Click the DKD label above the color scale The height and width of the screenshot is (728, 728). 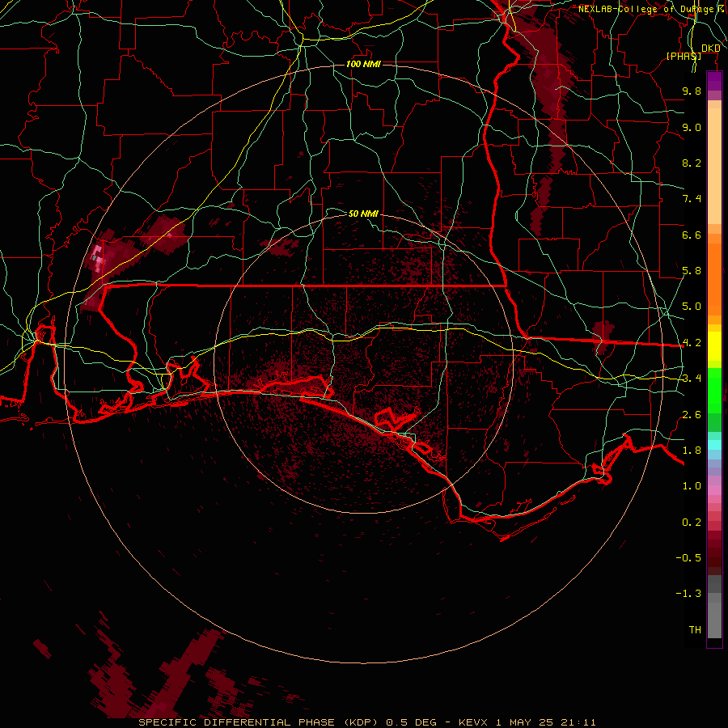(x=710, y=49)
